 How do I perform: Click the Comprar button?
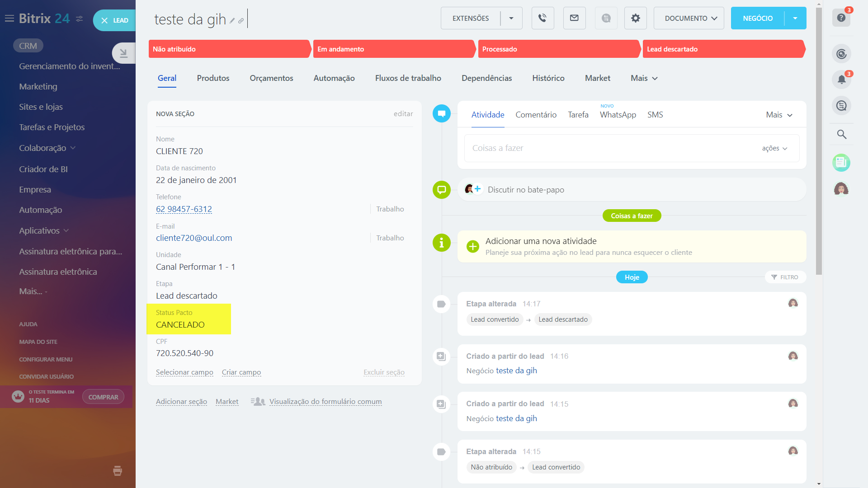(103, 397)
